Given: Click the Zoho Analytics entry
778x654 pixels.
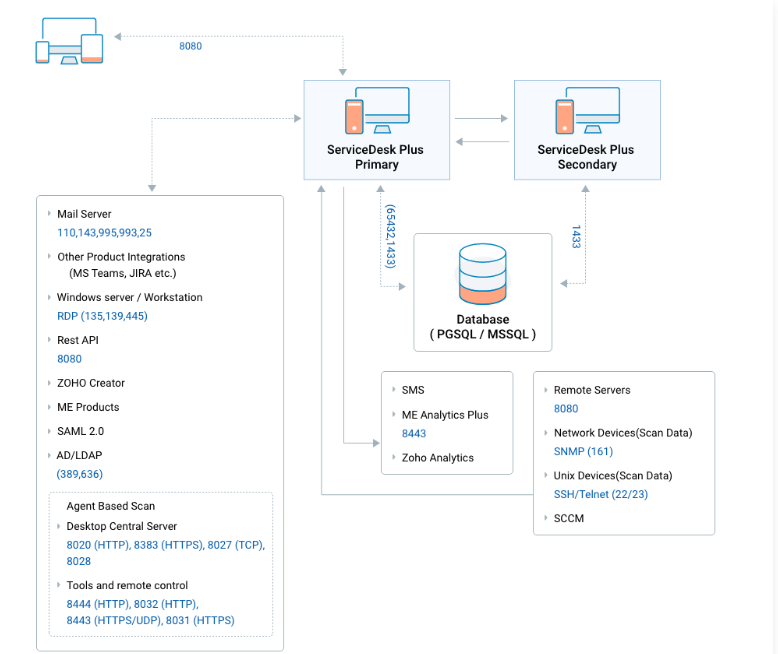Looking at the screenshot, I should pos(438,458).
